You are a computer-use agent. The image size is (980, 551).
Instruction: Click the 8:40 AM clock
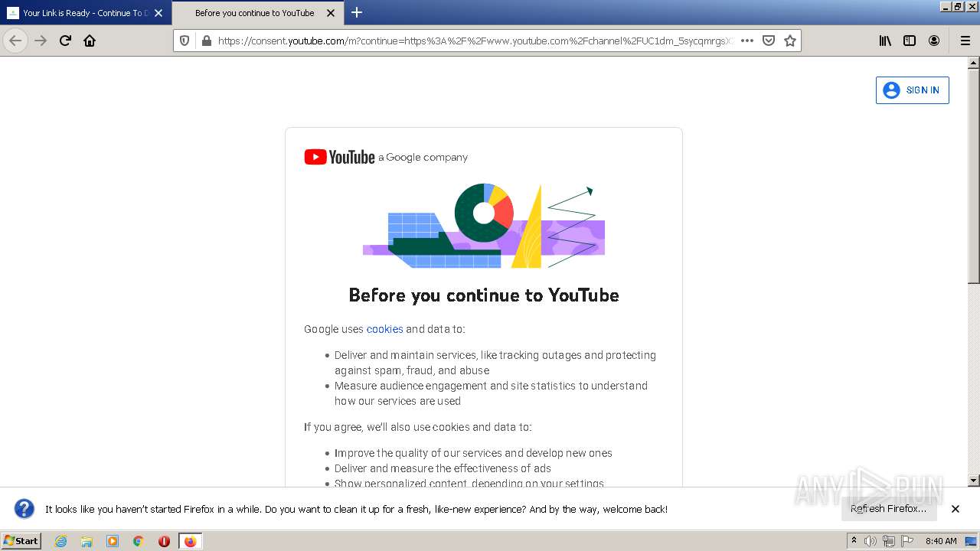click(x=941, y=541)
